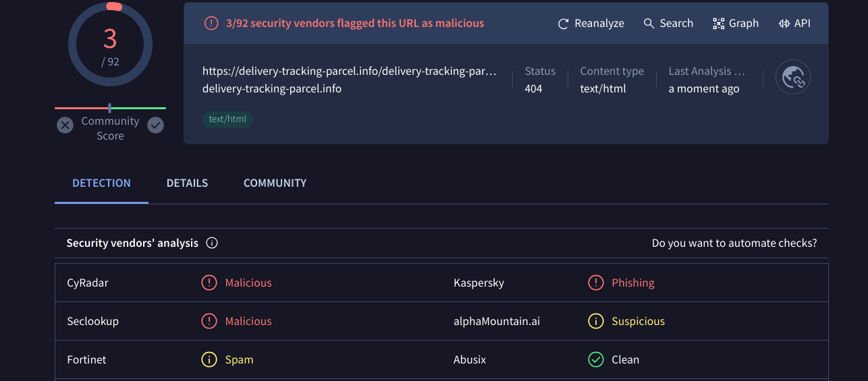Click the API icon

[x=784, y=24]
